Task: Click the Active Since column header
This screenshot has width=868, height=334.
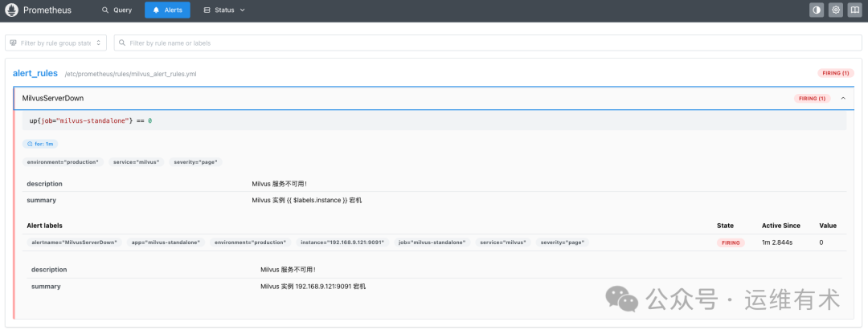Action: click(x=781, y=226)
